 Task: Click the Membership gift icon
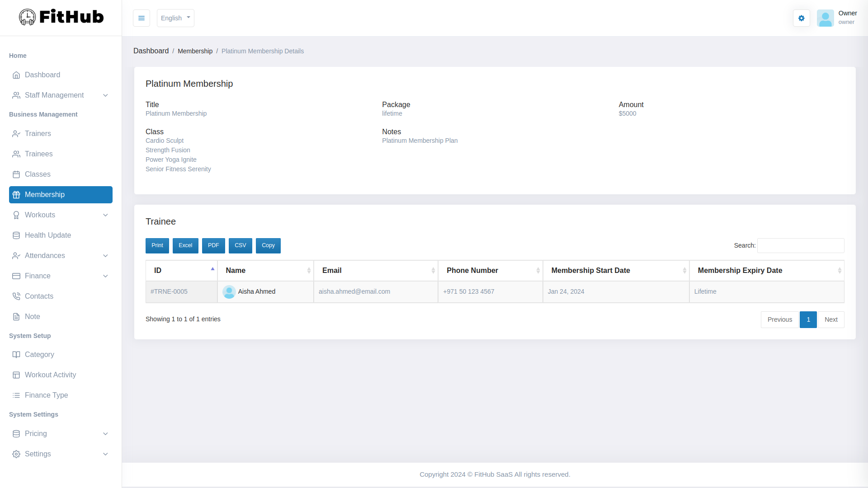coord(16,195)
